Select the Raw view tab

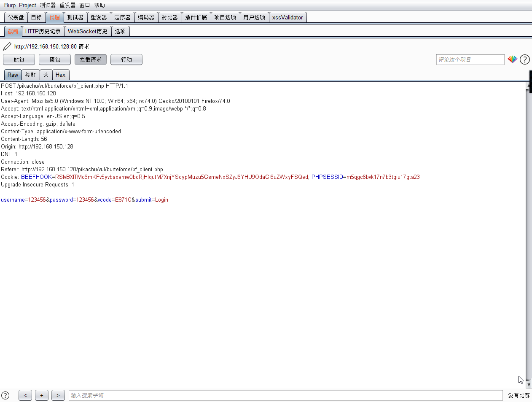point(13,75)
